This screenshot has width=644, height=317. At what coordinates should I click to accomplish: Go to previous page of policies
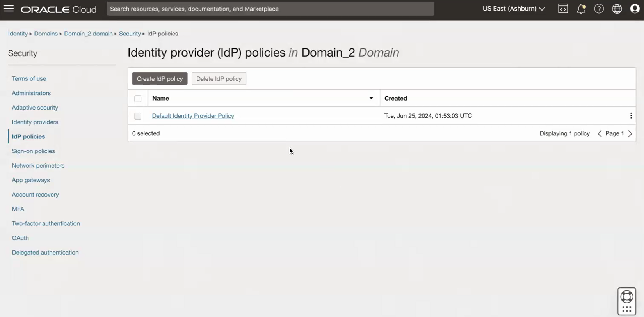tap(600, 134)
